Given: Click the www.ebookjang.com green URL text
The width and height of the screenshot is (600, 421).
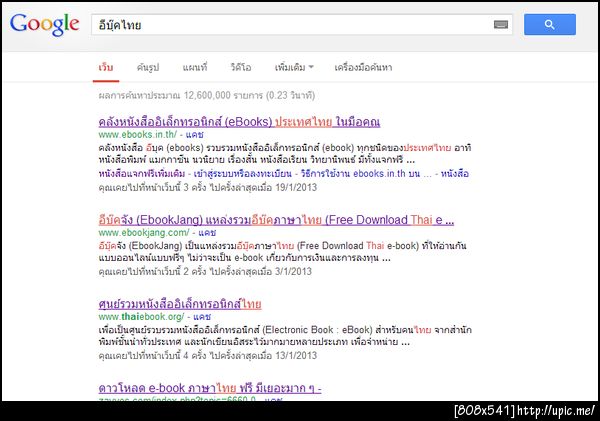Looking at the screenshot, I should [144, 233].
